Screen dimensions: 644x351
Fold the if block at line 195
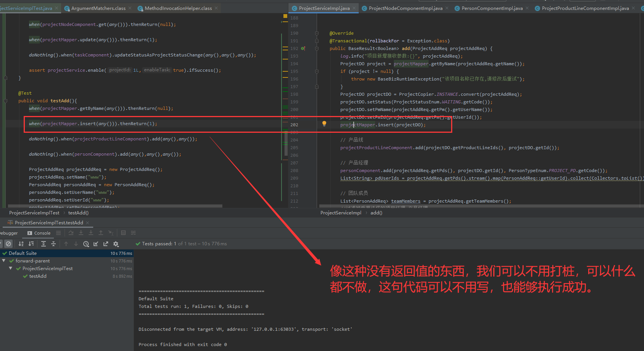(317, 71)
